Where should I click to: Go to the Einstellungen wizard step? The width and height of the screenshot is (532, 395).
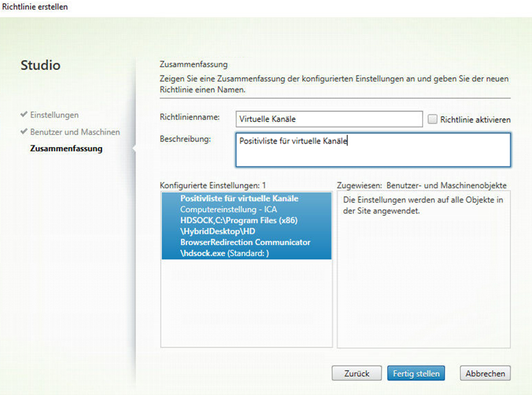54,115
